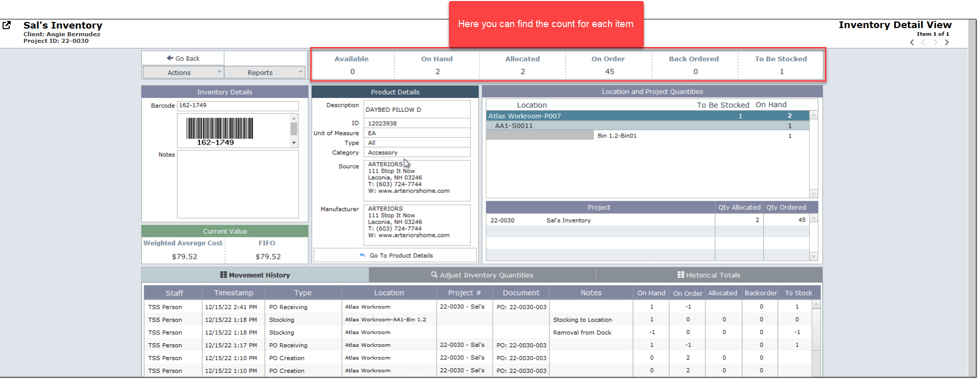Click location list scroll down arrow
Screen dimensions: 980x381
(x=814, y=194)
